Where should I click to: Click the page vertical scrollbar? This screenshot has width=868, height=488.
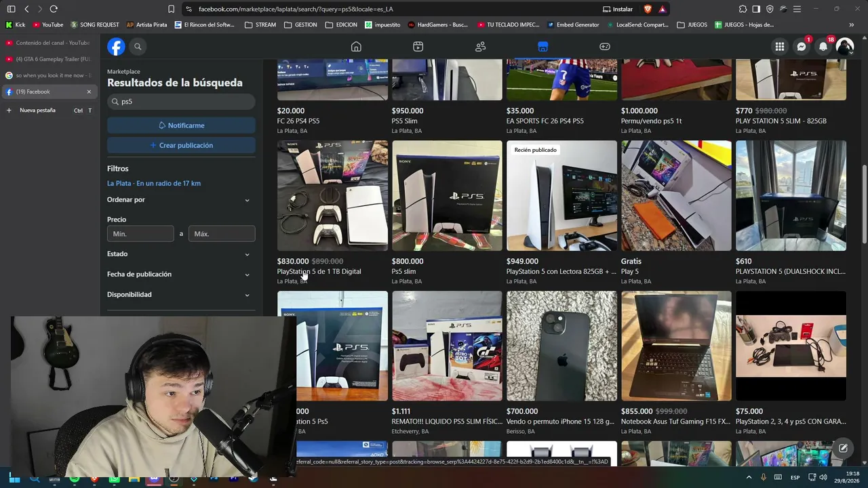point(864,203)
